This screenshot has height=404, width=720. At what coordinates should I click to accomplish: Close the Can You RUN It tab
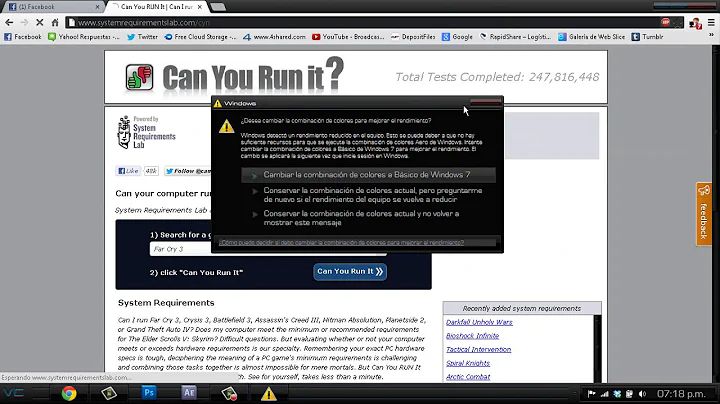click(200, 7)
